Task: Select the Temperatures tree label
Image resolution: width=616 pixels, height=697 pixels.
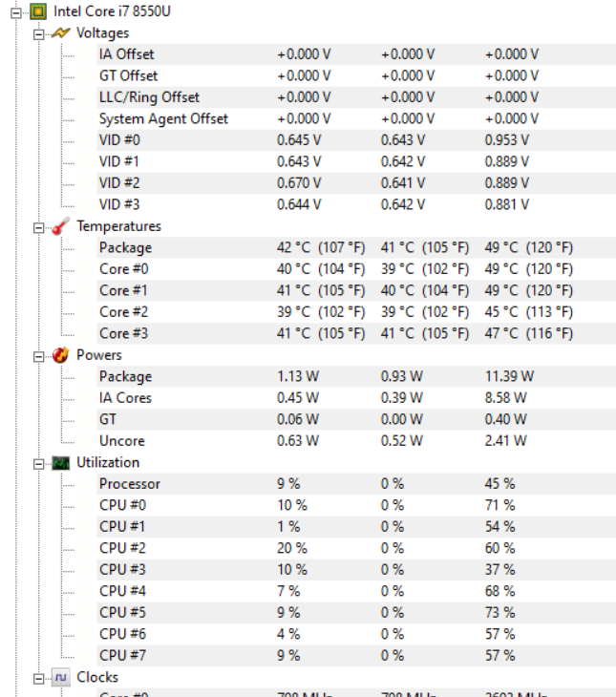Action: point(118,226)
